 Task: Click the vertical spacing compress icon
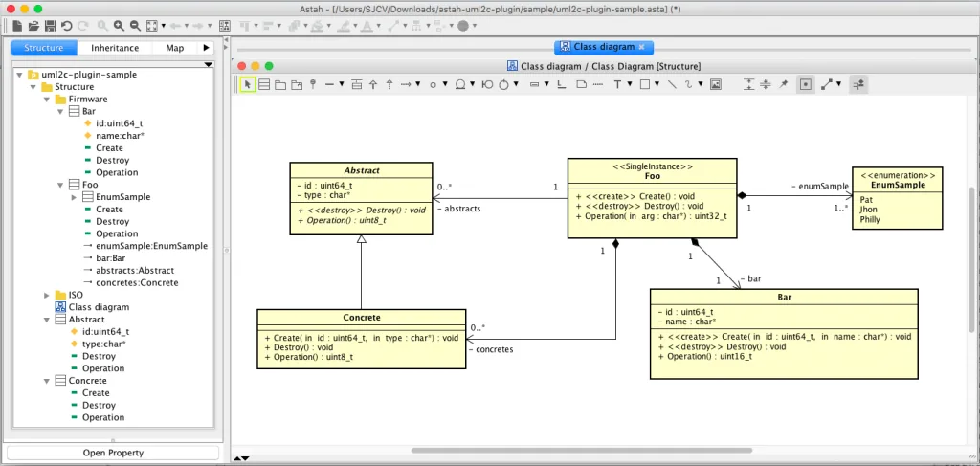point(767,84)
